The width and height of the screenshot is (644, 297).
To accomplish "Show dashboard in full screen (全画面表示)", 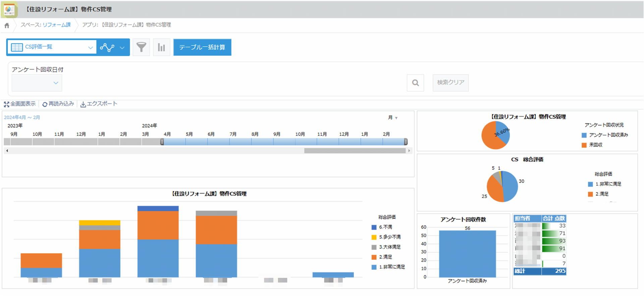I will pos(20,104).
